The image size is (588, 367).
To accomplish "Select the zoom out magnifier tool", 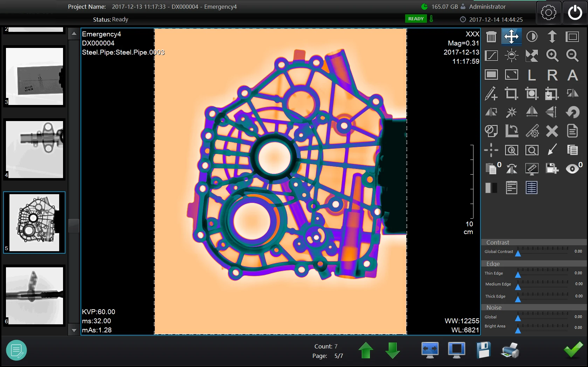I will (x=572, y=56).
